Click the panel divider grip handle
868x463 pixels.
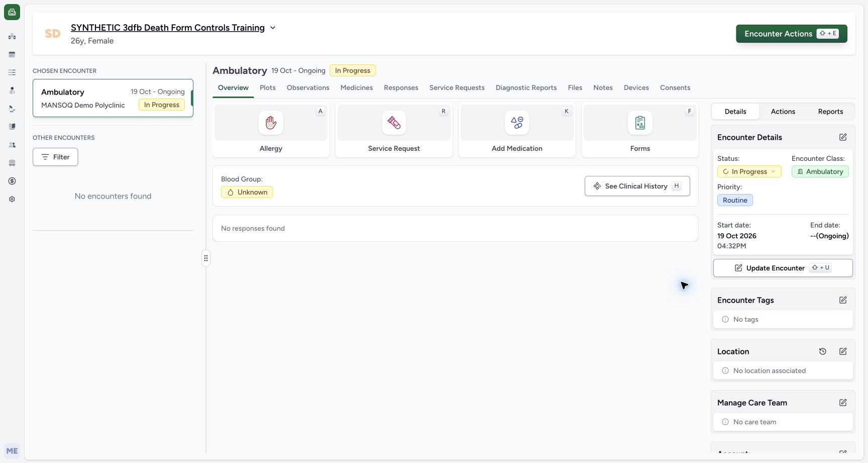click(x=206, y=258)
